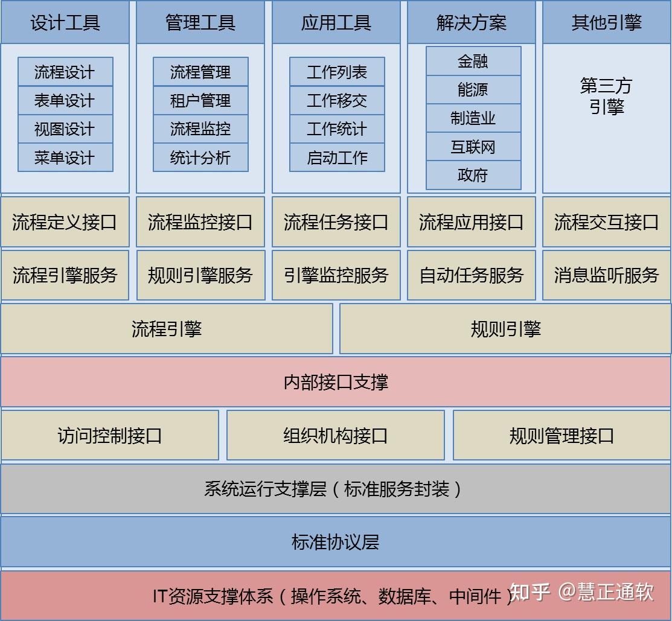Select the 设计工具 header box
This screenshot has width=672, height=621.
click(65, 22)
